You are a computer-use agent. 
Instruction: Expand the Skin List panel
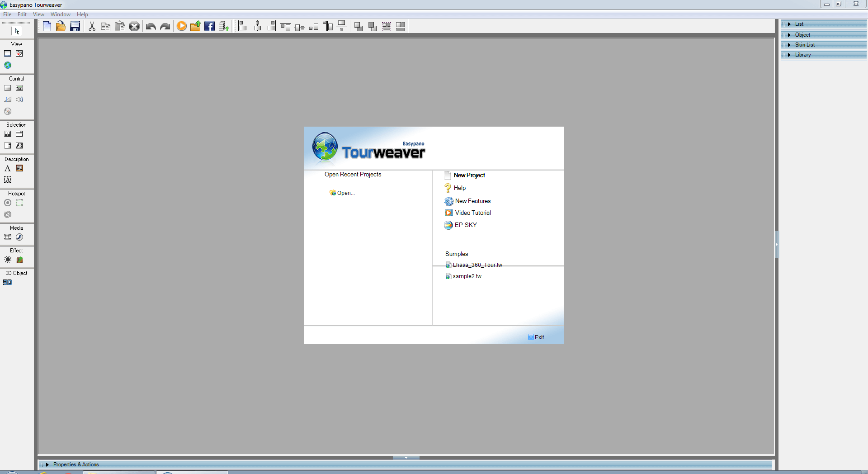(824, 45)
